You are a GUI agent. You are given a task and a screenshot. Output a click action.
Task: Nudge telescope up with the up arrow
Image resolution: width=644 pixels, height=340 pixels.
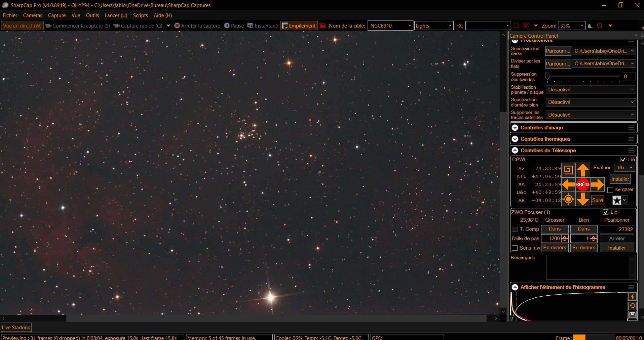pos(583,170)
